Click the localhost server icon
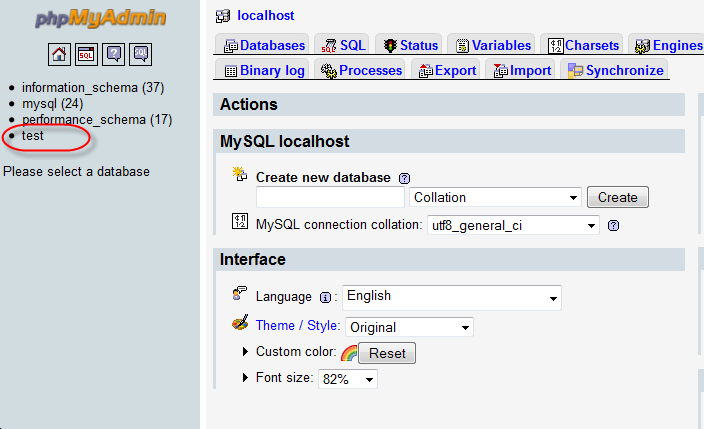Viewport: 704px width, 429px height. click(x=223, y=16)
